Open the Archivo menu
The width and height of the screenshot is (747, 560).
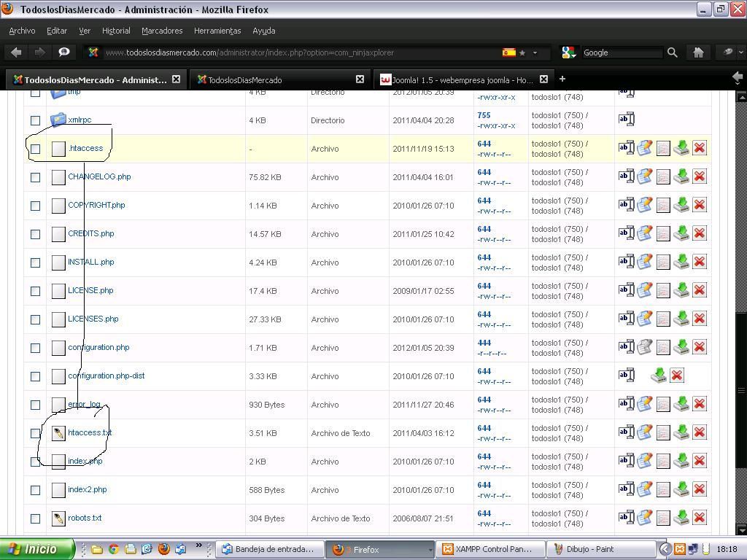click(22, 31)
